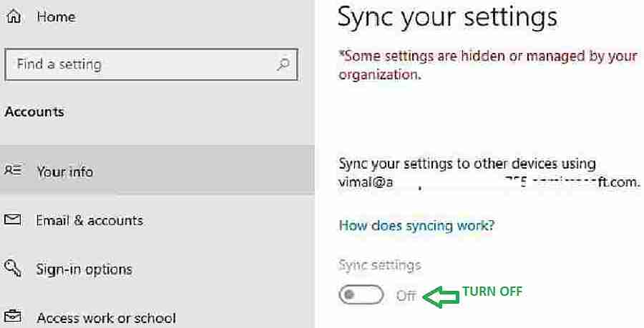
Task: Open Access work or school
Action: tap(157, 317)
